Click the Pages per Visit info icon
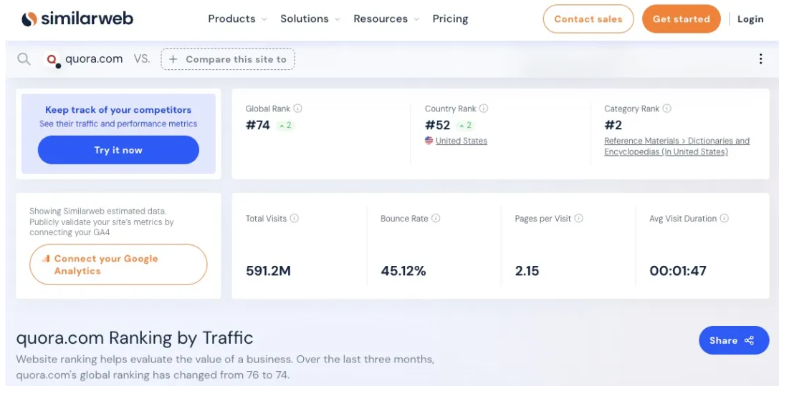 [x=579, y=218]
